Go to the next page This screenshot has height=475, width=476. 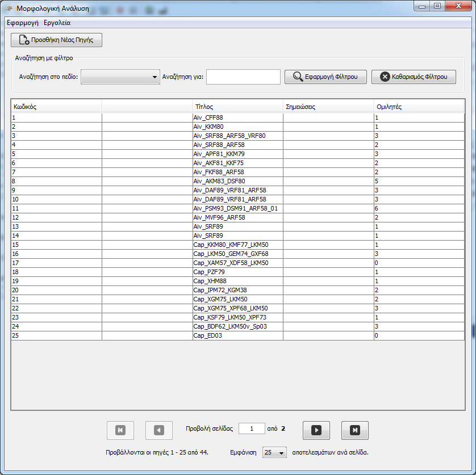tap(316, 430)
